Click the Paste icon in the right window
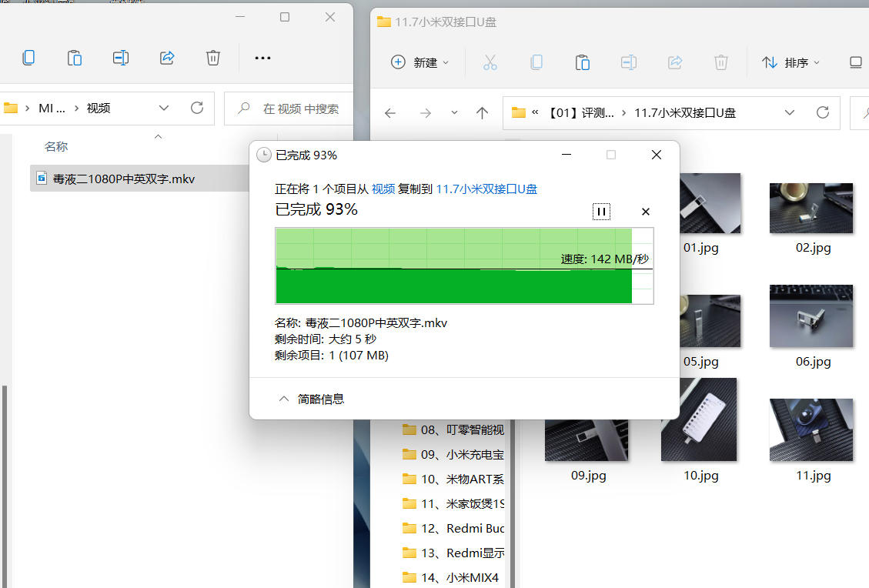 583,62
